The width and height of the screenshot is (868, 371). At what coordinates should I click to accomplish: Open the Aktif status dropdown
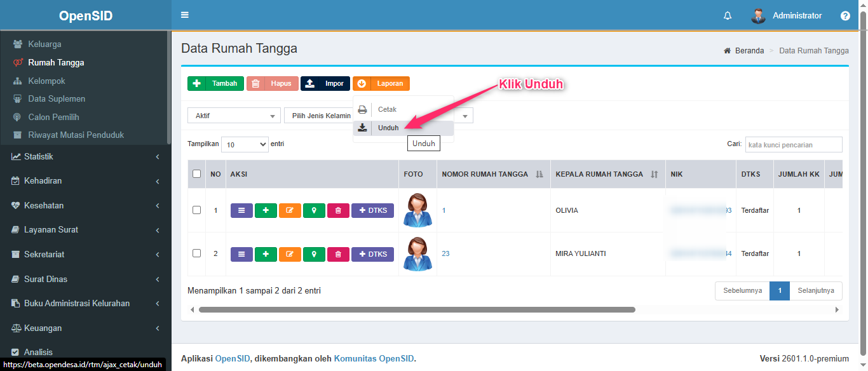pyautogui.click(x=234, y=116)
